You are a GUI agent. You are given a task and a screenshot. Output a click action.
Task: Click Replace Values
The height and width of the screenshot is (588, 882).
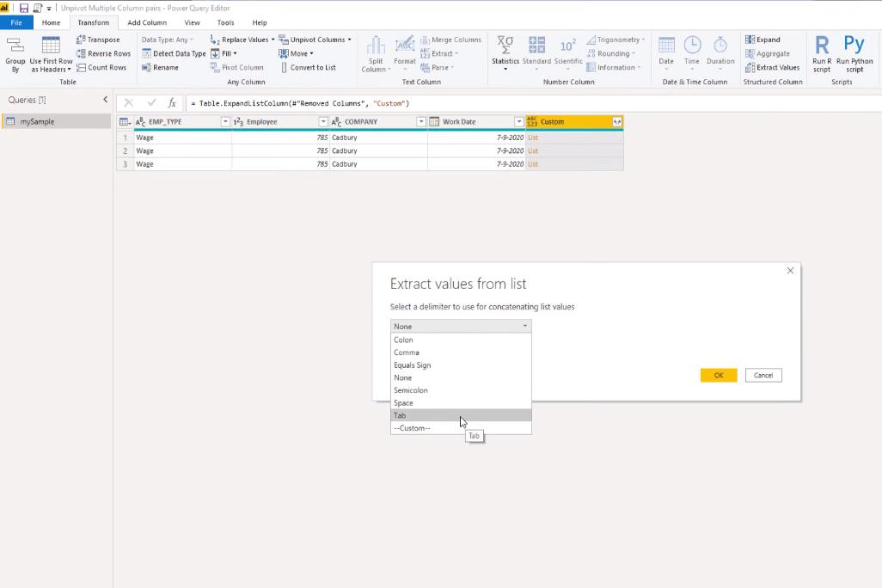(242, 40)
